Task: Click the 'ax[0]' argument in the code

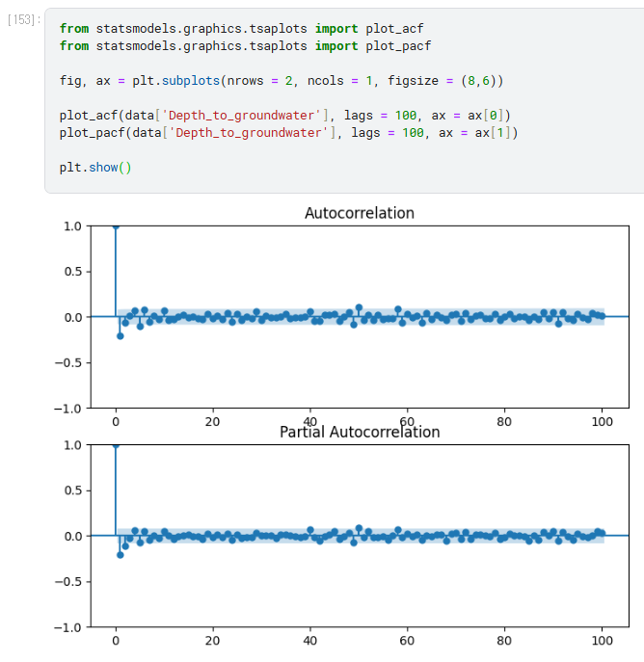Action: pos(485,116)
